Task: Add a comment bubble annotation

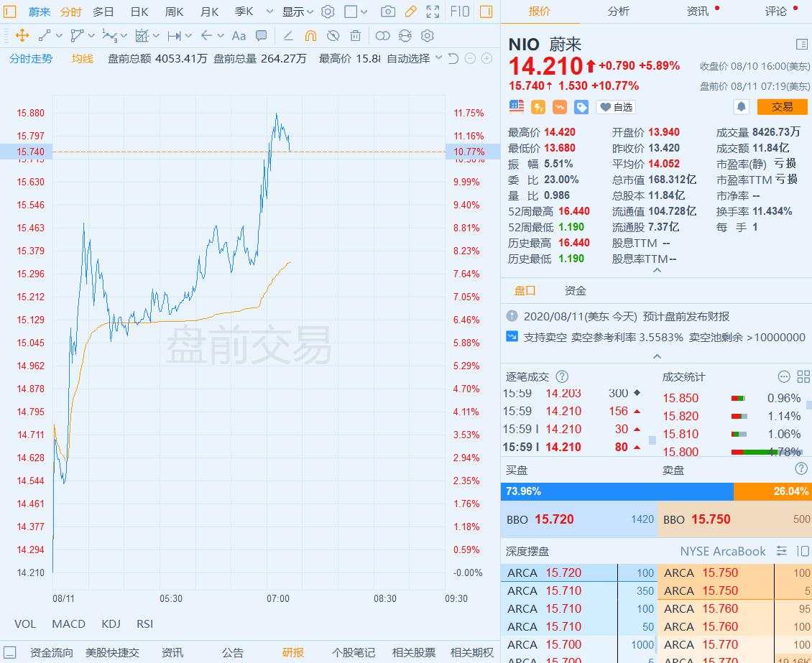Action: (262, 36)
